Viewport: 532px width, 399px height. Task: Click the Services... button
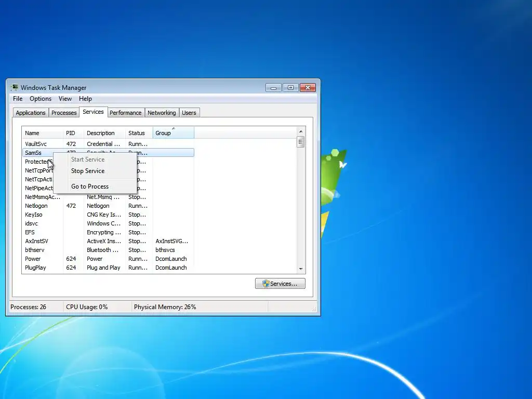click(x=280, y=284)
